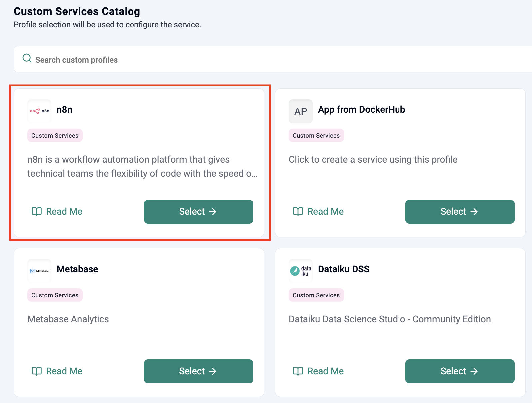
Task: Select the n8n service profile
Action: (198, 212)
